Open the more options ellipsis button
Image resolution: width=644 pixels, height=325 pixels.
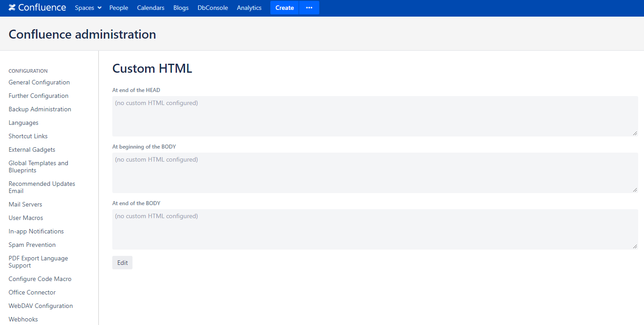pyautogui.click(x=309, y=8)
